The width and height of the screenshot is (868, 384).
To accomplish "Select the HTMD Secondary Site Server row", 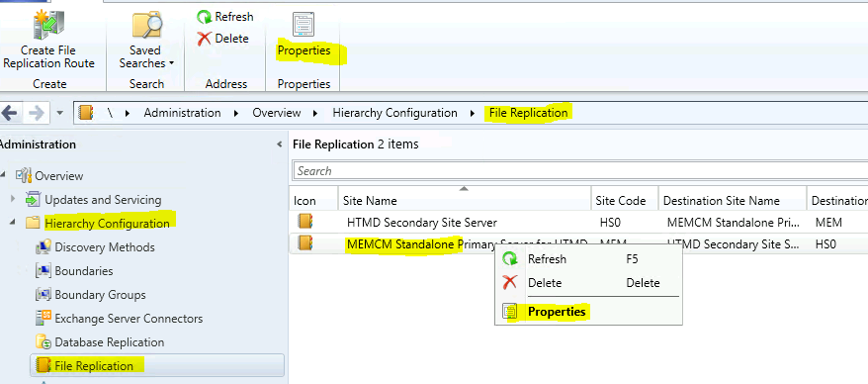I will (x=578, y=223).
